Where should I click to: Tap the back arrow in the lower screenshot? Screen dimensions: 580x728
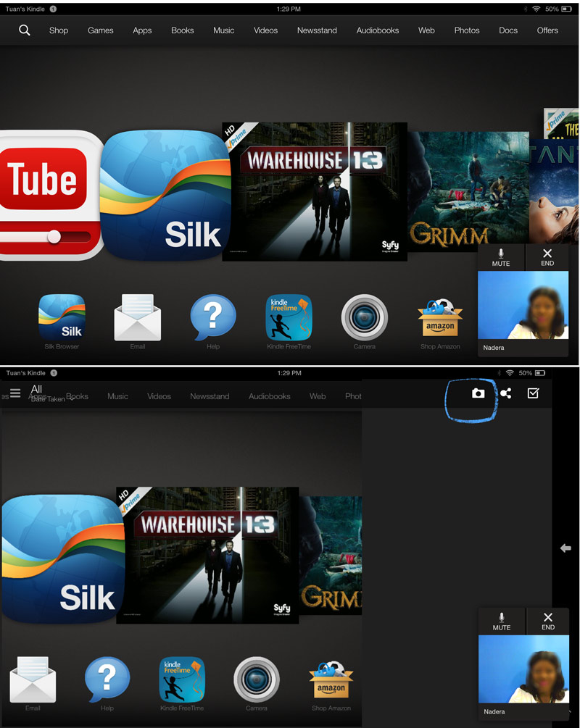(565, 548)
